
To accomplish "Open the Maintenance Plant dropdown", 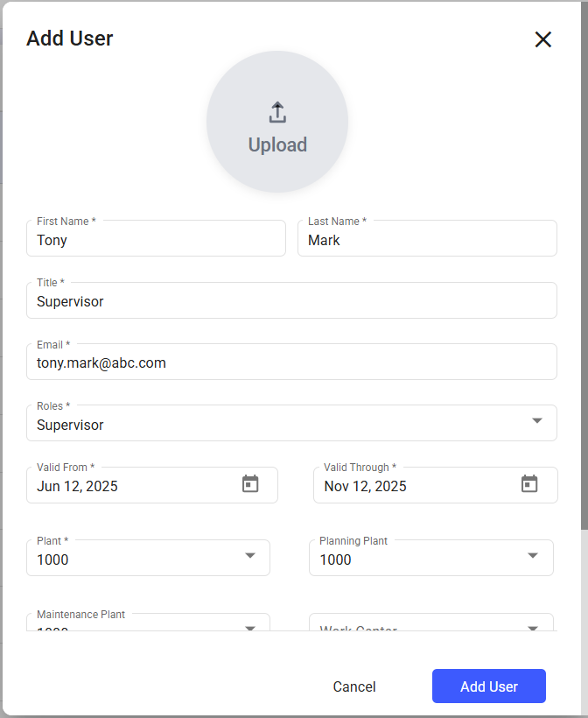I will click(x=249, y=625).
